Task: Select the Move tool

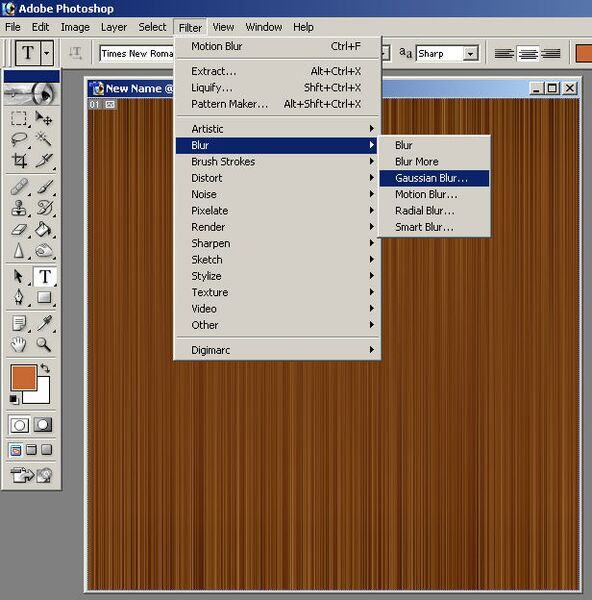Action: [43, 118]
